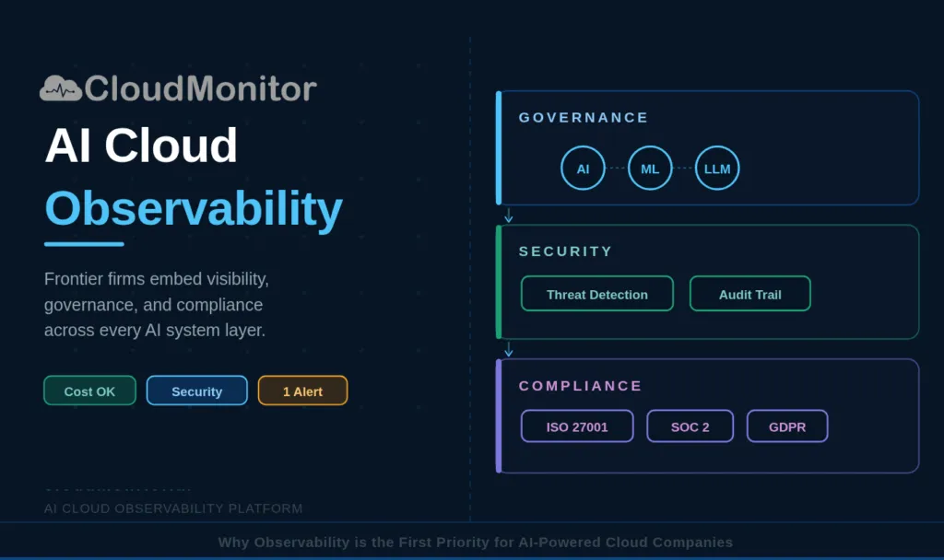This screenshot has height=560, width=944.
Task: Click the 'Frontier firms embed visibility' paragraph
Action: [x=157, y=304]
